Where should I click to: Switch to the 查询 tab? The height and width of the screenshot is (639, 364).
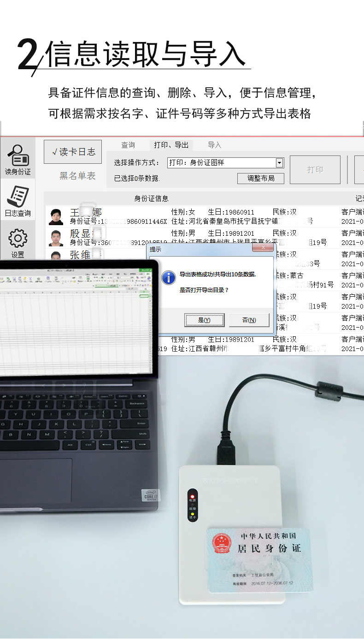(128, 145)
